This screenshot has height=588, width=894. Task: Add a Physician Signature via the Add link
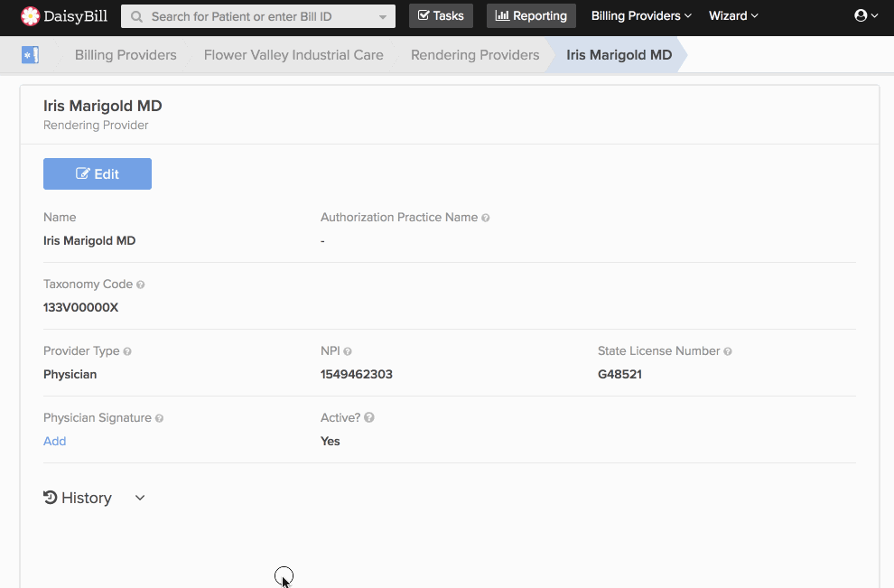[x=54, y=441]
